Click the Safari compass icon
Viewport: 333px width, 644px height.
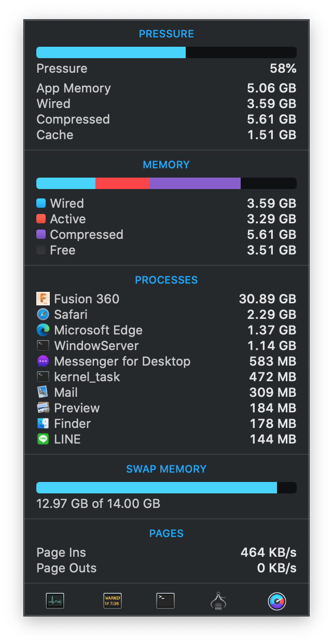pyautogui.click(x=43, y=315)
